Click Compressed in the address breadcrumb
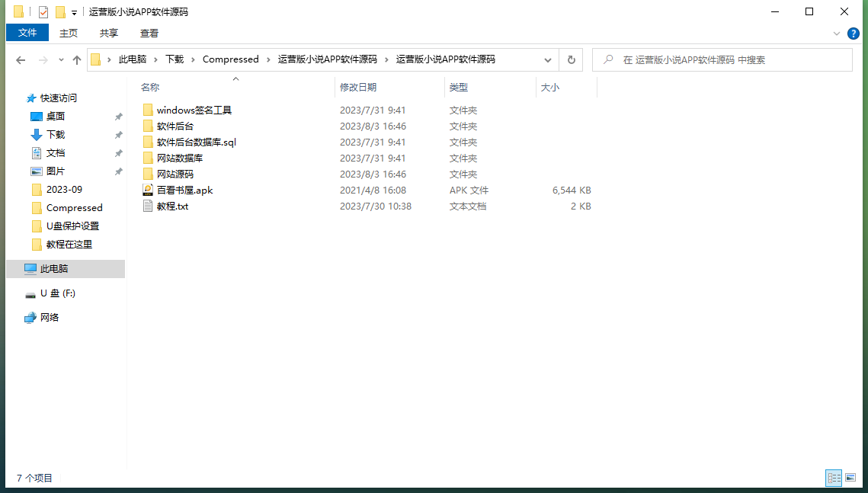 pos(230,59)
